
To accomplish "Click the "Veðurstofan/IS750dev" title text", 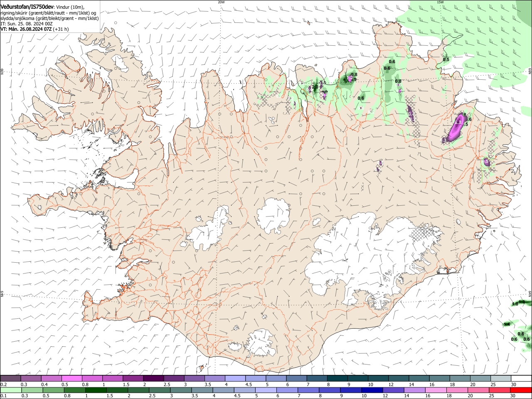I will 27,7.
